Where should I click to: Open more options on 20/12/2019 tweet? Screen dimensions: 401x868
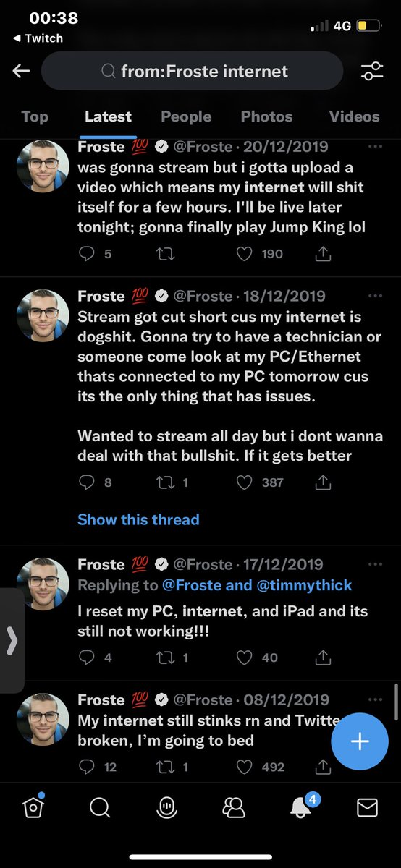(375, 146)
